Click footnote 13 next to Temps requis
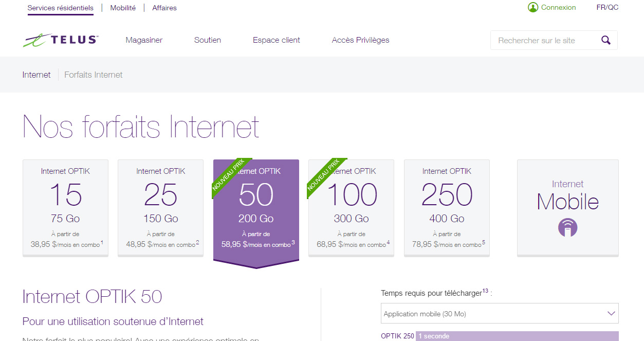644x341 pixels. (485, 291)
